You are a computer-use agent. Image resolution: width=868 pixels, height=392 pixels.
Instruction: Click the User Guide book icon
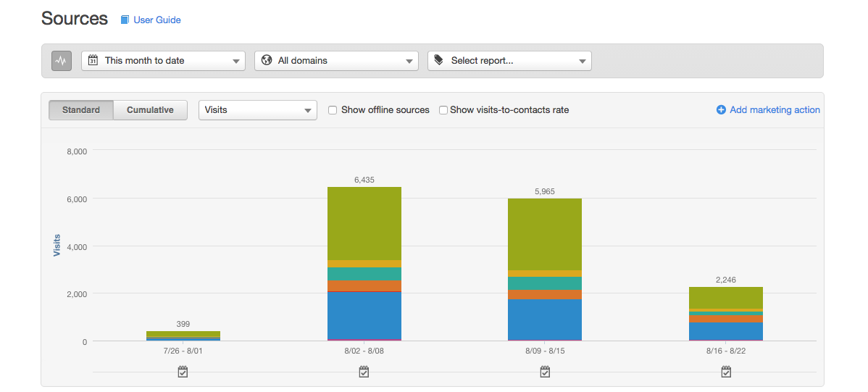[x=125, y=20]
